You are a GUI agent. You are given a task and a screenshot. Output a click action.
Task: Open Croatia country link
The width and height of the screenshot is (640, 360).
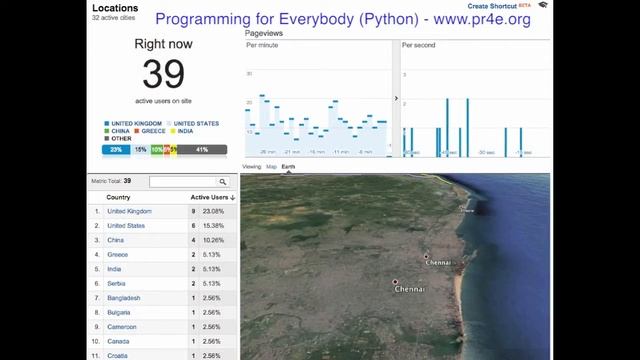117,356
